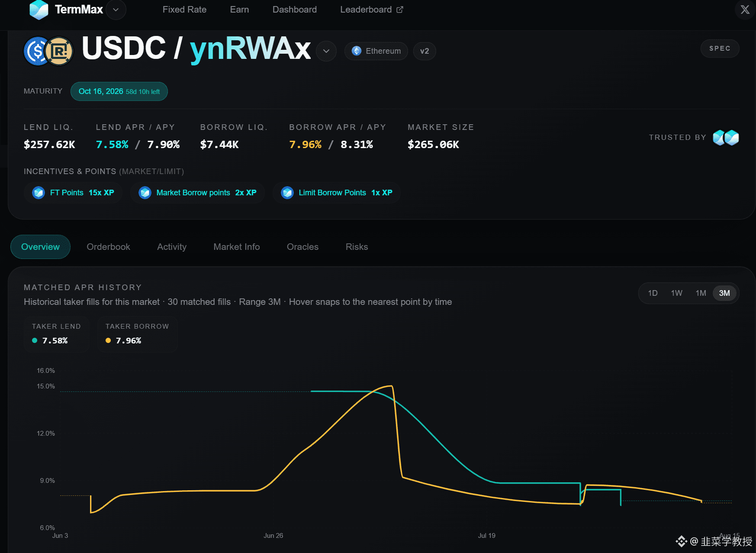Viewport: 756px width, 553px height.
Task: Click the Limit Borrow Points 1x XP chip
Action: [337, 193]
